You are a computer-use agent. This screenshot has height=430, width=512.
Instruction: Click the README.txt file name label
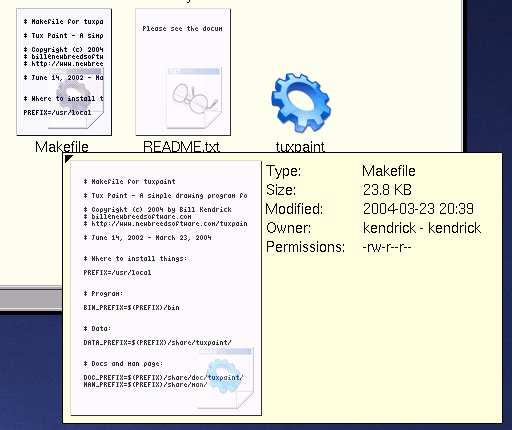tap(181, 147)
